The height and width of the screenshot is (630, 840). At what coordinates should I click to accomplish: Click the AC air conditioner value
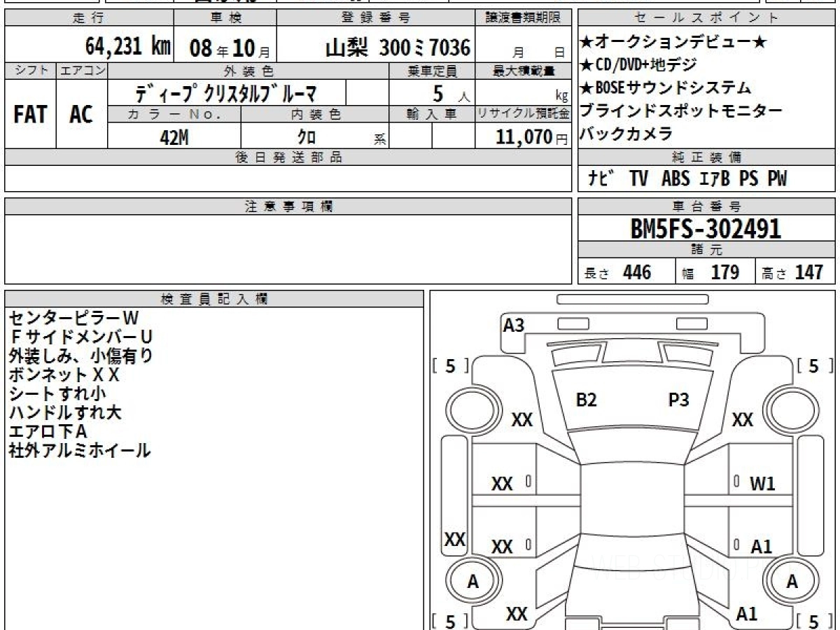81,115
